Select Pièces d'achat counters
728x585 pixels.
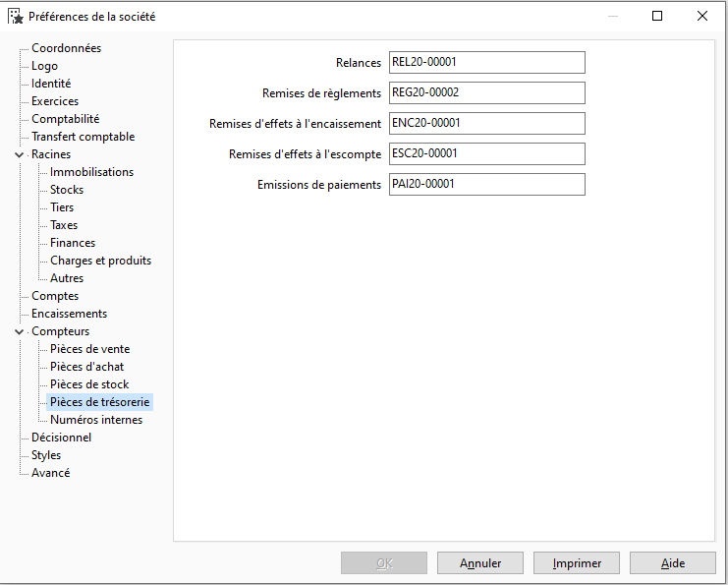[x=86, y=367]
